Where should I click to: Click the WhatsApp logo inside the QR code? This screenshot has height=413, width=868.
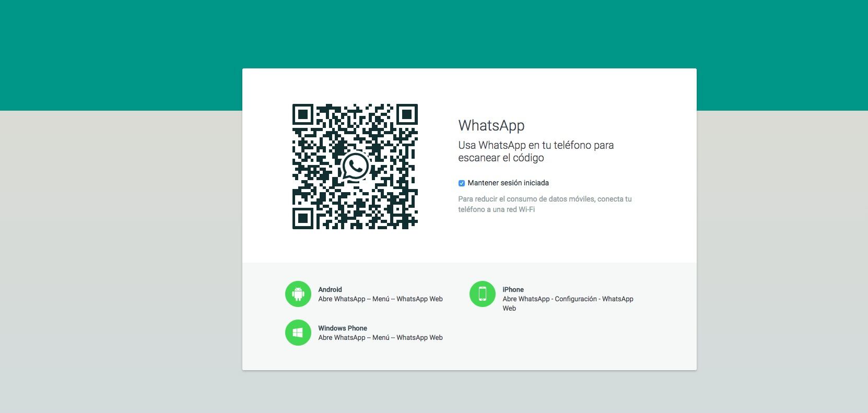tap(355, 167)
